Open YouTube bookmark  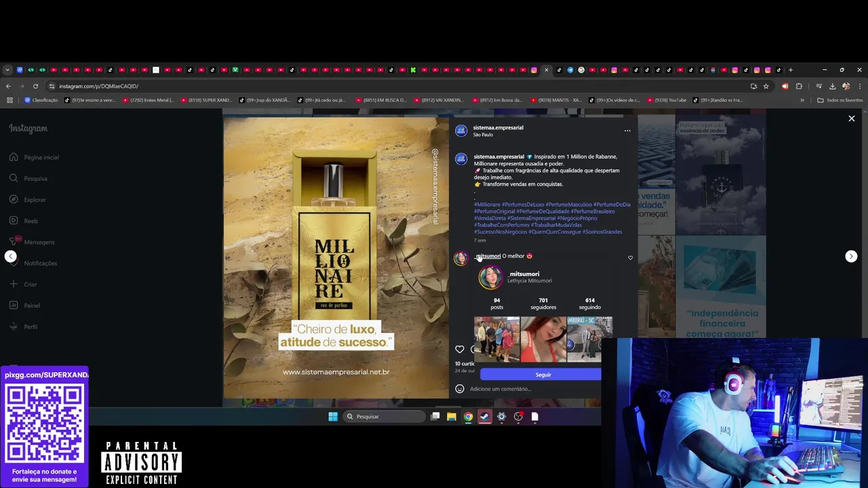tap(666, 100)
